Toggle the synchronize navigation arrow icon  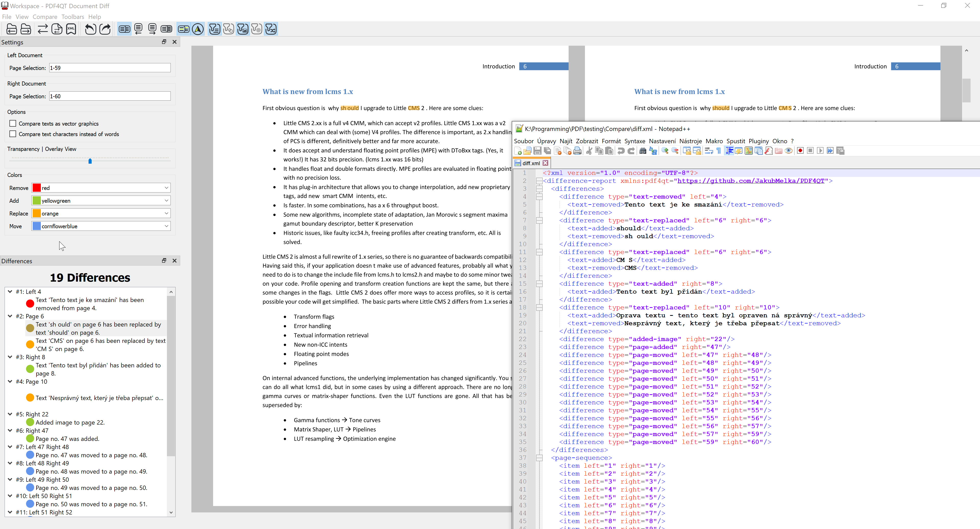pyautogui.click(x=198, y=29)
